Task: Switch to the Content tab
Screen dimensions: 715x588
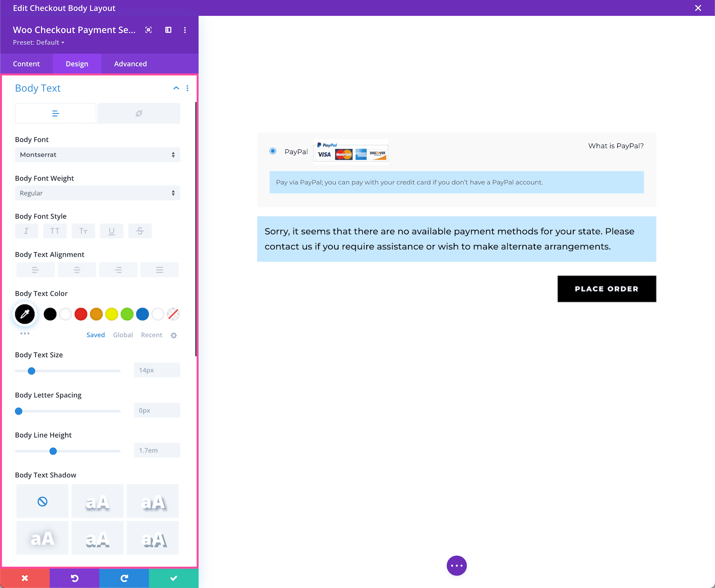Action: (26, 64)
